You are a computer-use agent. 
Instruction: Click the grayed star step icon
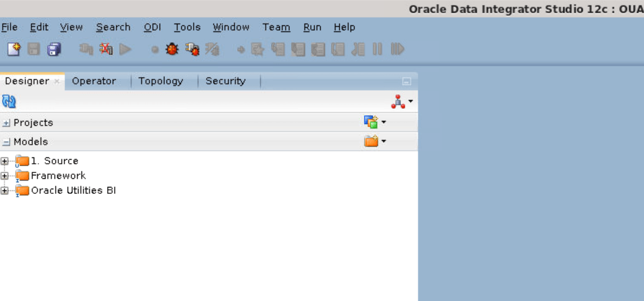pyautogui.click(x=258, y=50)
